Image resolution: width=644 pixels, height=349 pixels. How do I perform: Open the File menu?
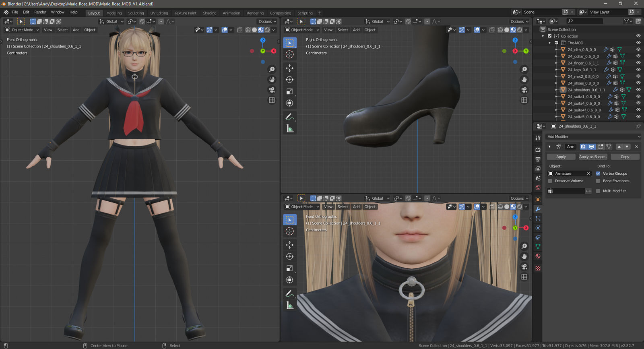tap(15, 12)
